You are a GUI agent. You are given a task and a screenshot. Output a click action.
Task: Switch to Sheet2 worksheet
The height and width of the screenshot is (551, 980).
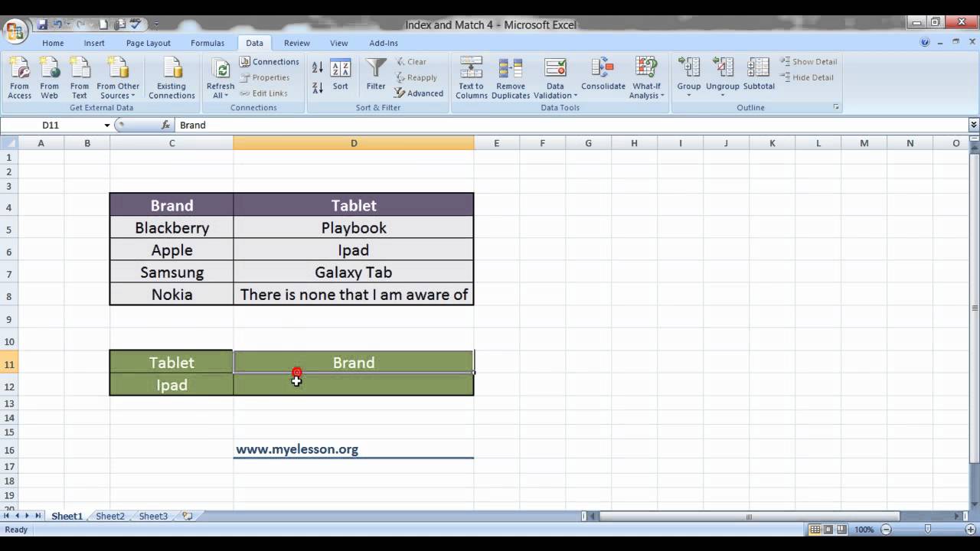click(x=110, y=517)
